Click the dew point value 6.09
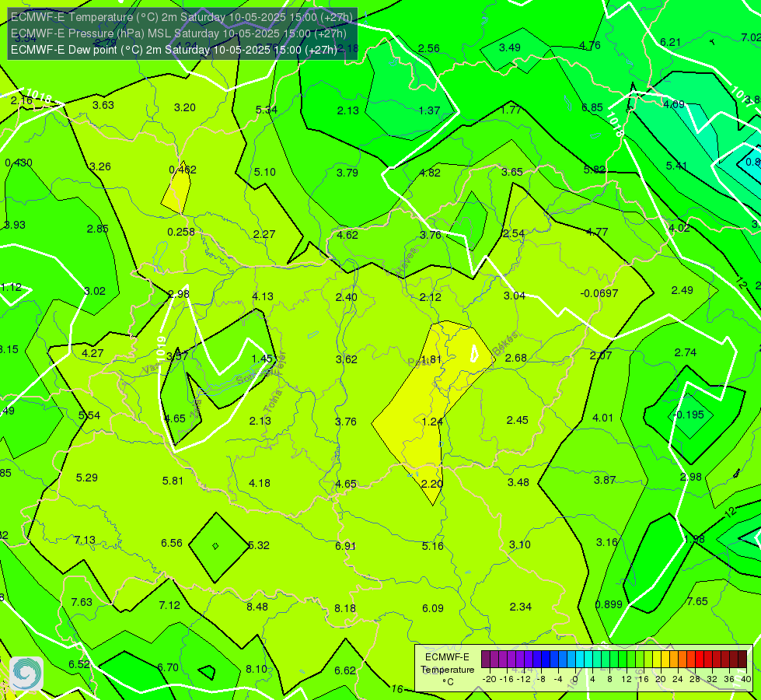Image resolution: width=761 pixels, height=700 pixels. click(433, 608)
